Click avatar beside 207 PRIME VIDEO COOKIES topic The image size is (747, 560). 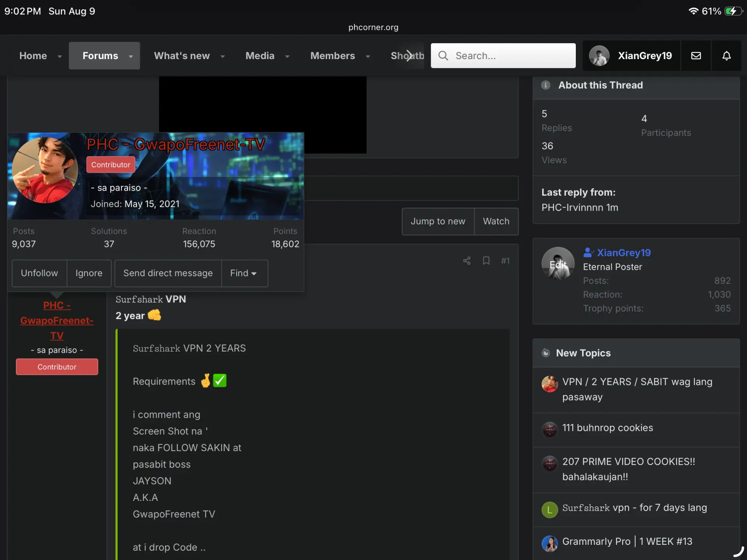point(550,464)
